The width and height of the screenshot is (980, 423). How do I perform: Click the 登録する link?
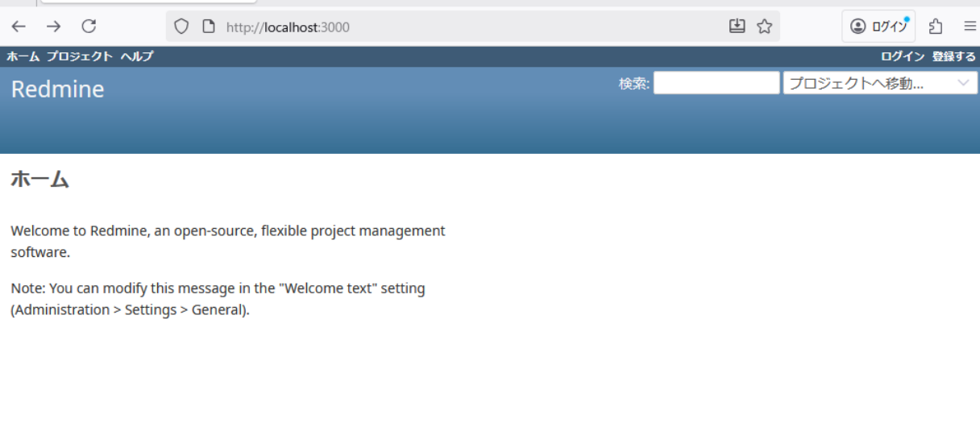coord(953,56)
